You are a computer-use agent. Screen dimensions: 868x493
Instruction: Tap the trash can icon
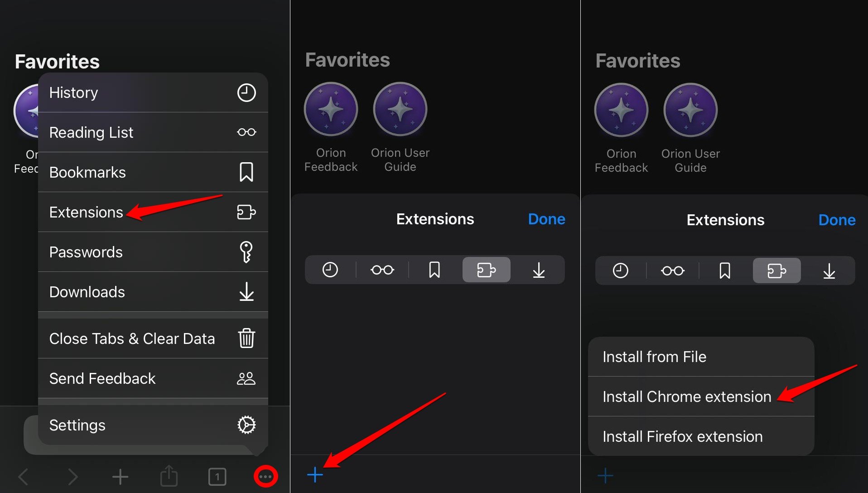click(x=246, y=338)
